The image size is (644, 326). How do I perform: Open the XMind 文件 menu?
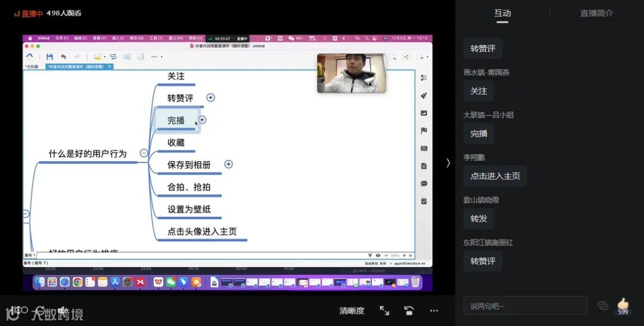pos(61,38)
